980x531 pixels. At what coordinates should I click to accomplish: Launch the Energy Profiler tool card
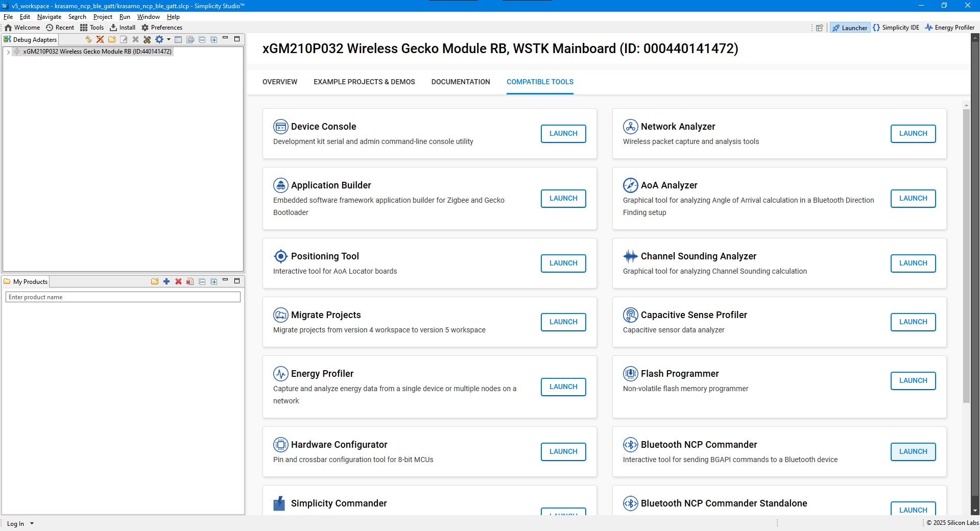(563, 387)
